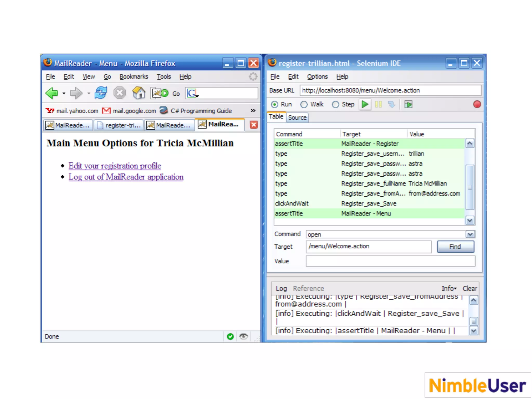The width and height of the screenshot is (532, 399).
Task: Open the Info log level dropdown
Action: click(x=449, y=288)
